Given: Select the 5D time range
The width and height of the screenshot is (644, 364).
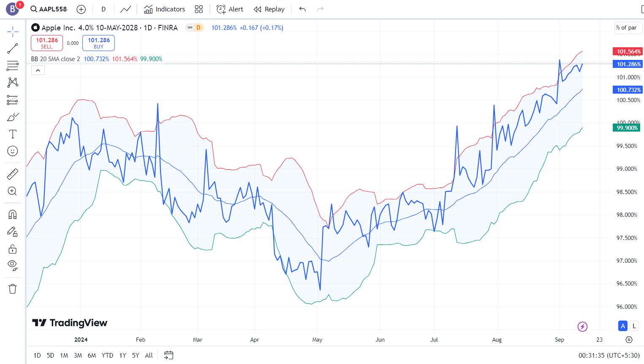Looking at the screenshot, I should click(50, 356).
